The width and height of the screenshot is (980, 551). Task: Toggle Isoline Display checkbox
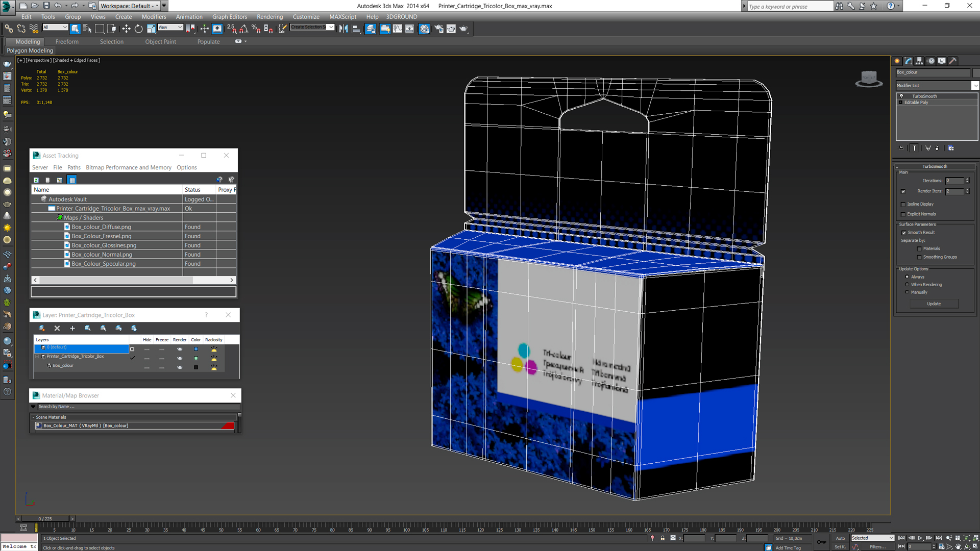903,204
